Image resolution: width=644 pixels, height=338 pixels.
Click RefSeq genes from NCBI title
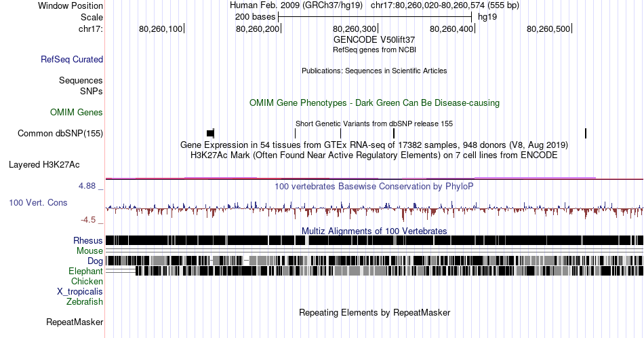click(x=374, y=50)
